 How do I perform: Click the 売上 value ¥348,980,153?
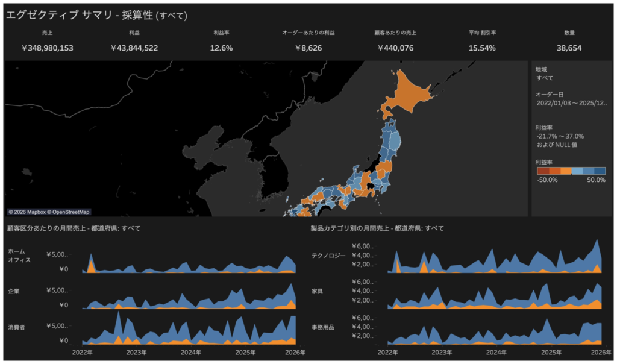coord(47,48)
